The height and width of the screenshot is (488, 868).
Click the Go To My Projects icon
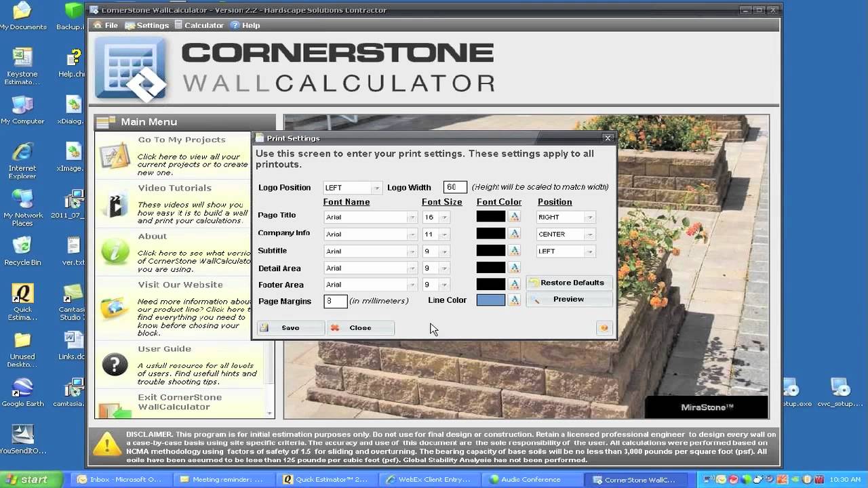click(x=114, y=155)
